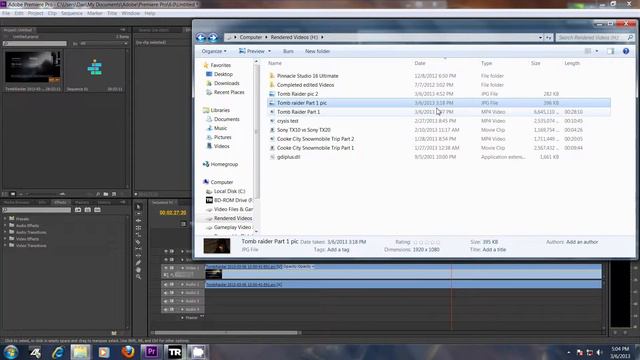The width and height of the screenshot is (640, 360).
Task: Click Add an author in the details pane
Action: (582, 242)
